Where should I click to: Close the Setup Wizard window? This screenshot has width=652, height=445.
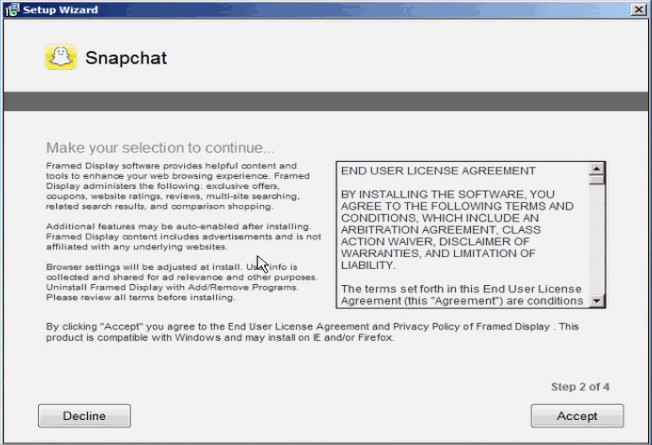[x=638, y=10]
